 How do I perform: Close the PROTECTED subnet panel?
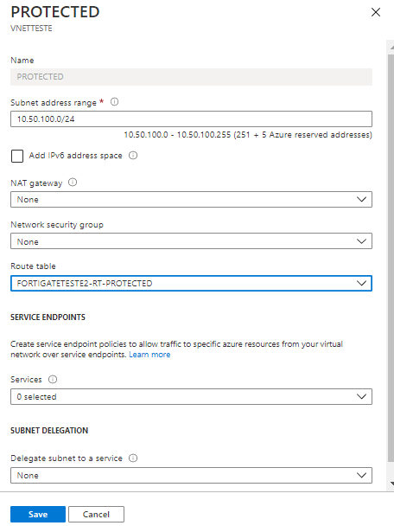pos(375,12)
